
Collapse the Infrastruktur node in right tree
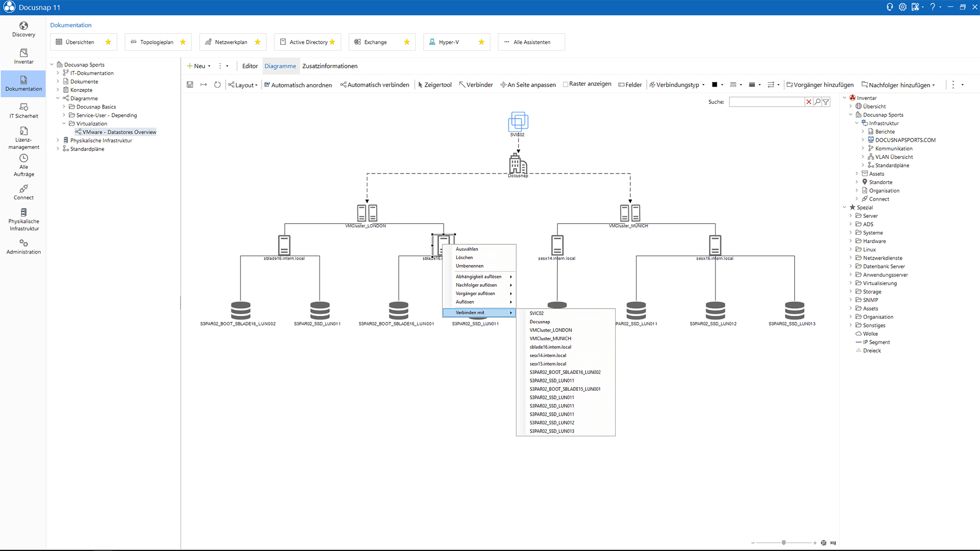pyautogui.click(x=857, y=123)
